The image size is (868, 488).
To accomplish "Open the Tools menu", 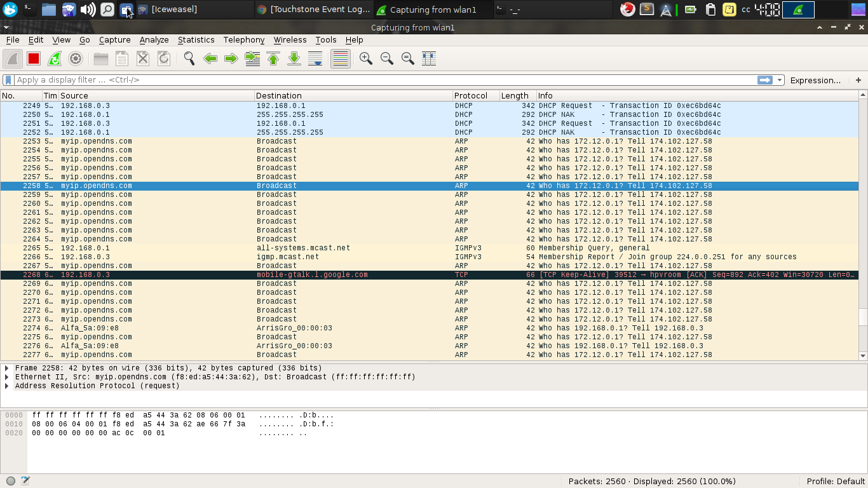I will 326,39.
